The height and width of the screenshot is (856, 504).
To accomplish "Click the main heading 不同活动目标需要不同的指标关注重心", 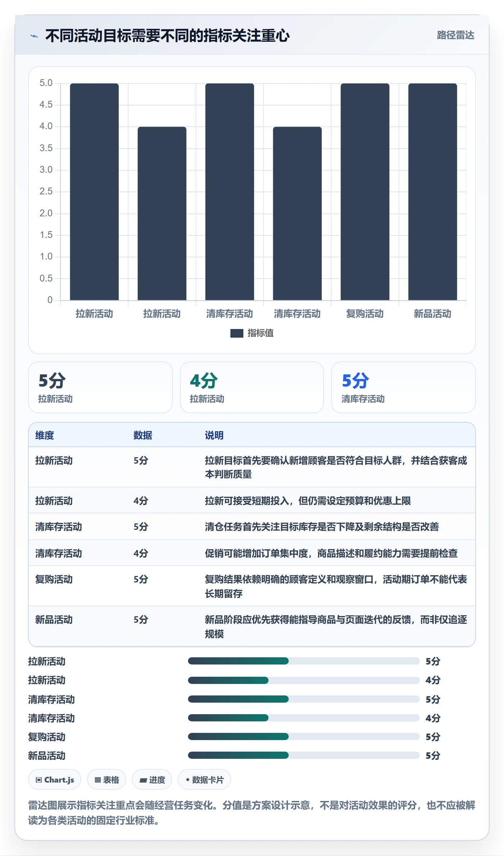I will 167,36.
